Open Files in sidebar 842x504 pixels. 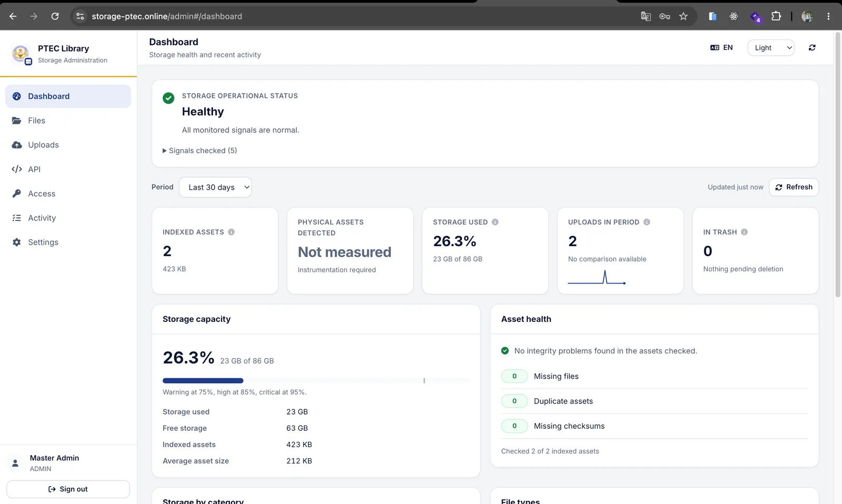(x=68, y=120)
